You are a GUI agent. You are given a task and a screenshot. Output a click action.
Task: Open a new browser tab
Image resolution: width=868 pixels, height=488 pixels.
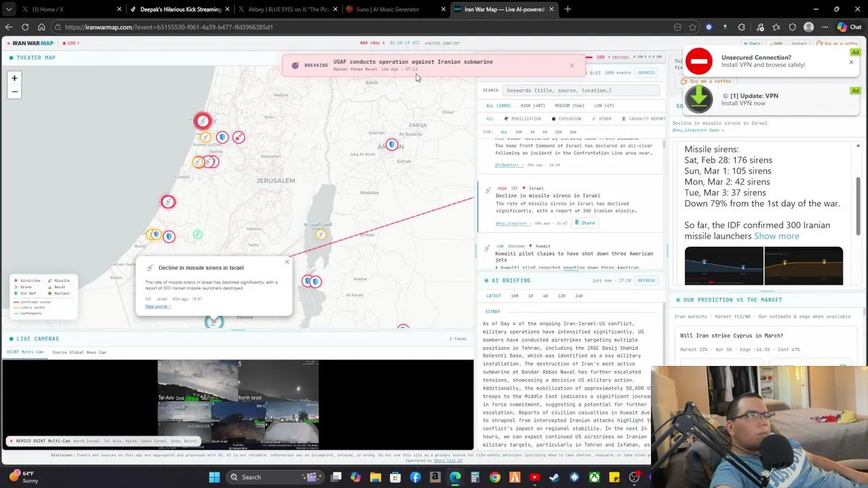pos(568,9)
